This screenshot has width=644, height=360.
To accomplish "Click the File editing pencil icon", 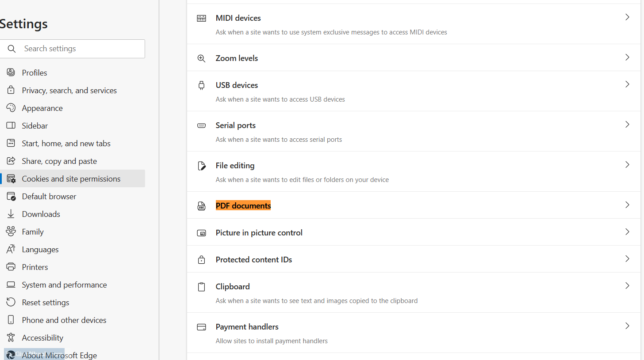I will coord(201,166).
